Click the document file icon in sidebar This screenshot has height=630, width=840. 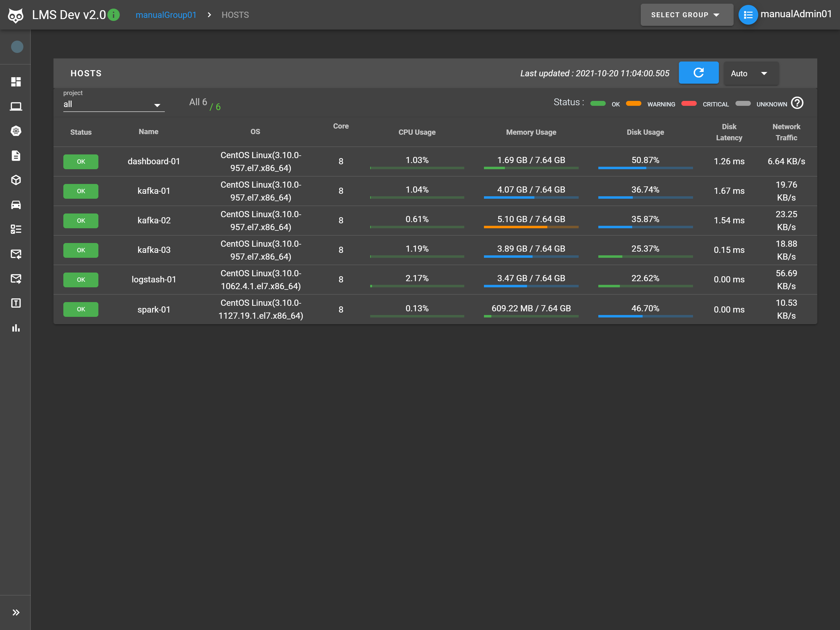click(x=16, y=155)
